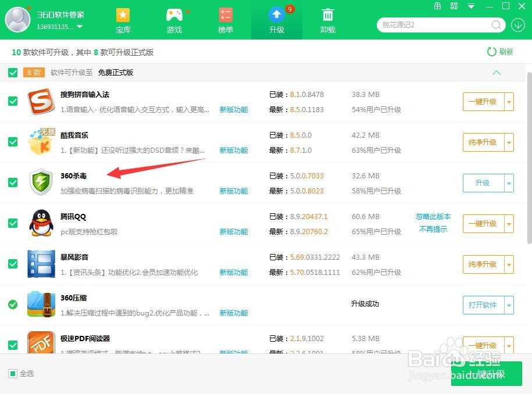This screenshot has height=394, width=532.
Task: Collapse the 免费正式版 group with chevron
Action: (497, 73)
